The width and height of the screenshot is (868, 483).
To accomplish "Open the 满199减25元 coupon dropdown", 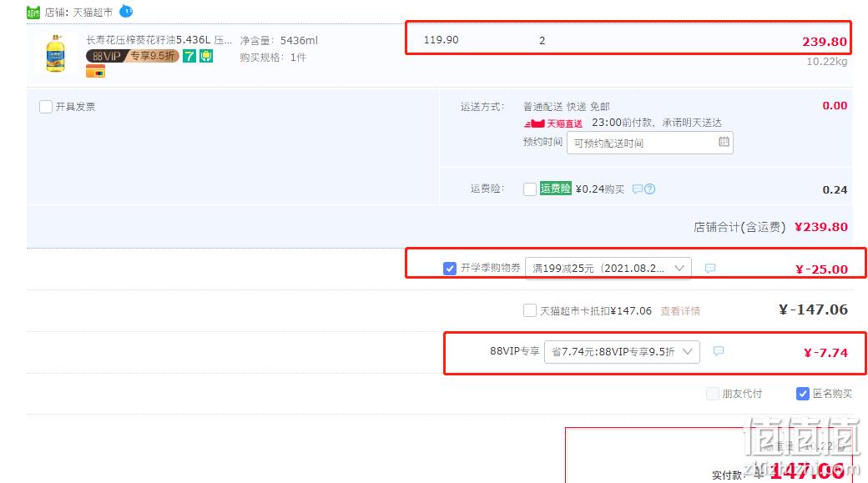I will (x=608, y=269).
